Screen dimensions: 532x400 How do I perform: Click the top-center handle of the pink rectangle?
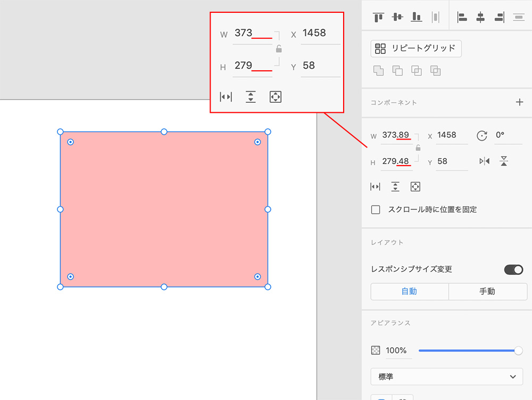click(x=164, y=132)
